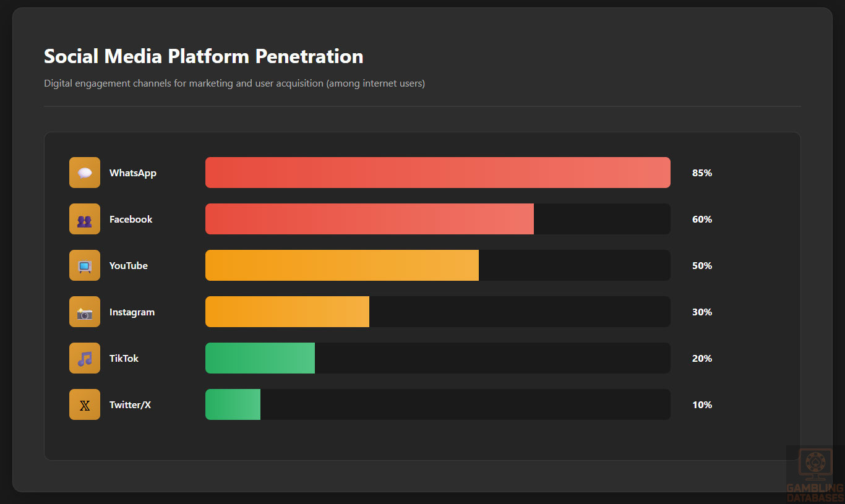This screenshot has width=845, height=504.
Task: Click the Facebook platform label
Action: pyautogui.click(x=131, y=220)
